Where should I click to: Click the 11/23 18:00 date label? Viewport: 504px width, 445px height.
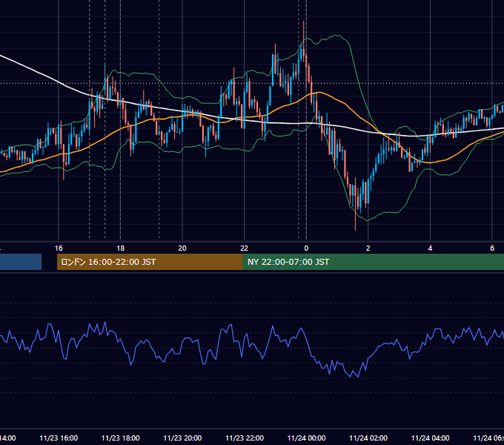click(x=121, y=438)
